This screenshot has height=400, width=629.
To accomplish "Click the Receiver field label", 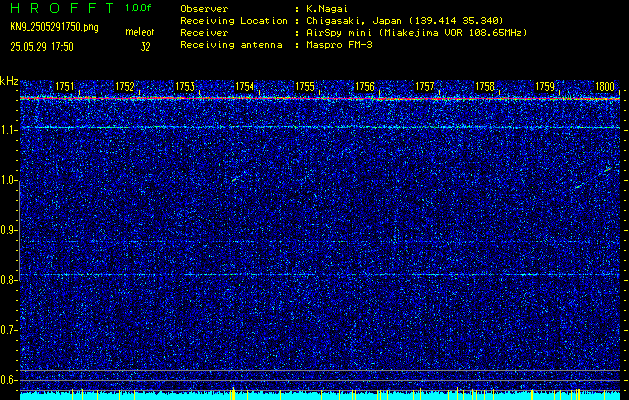I will click(204, 33).
